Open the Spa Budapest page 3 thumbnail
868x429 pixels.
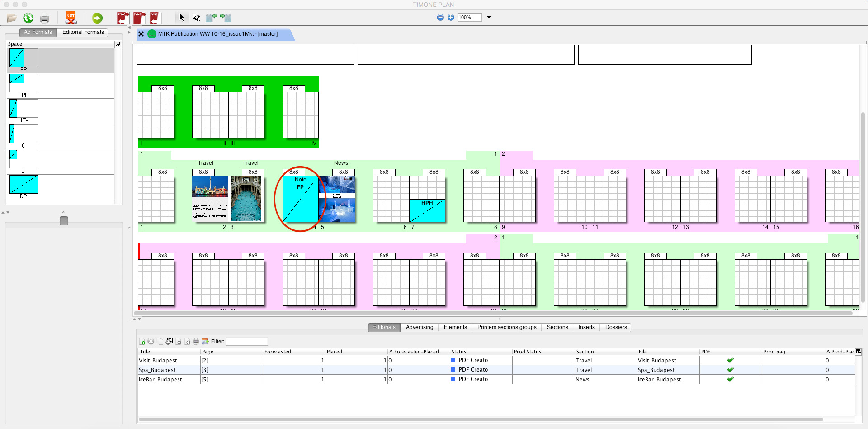click(x=246, y=199)
